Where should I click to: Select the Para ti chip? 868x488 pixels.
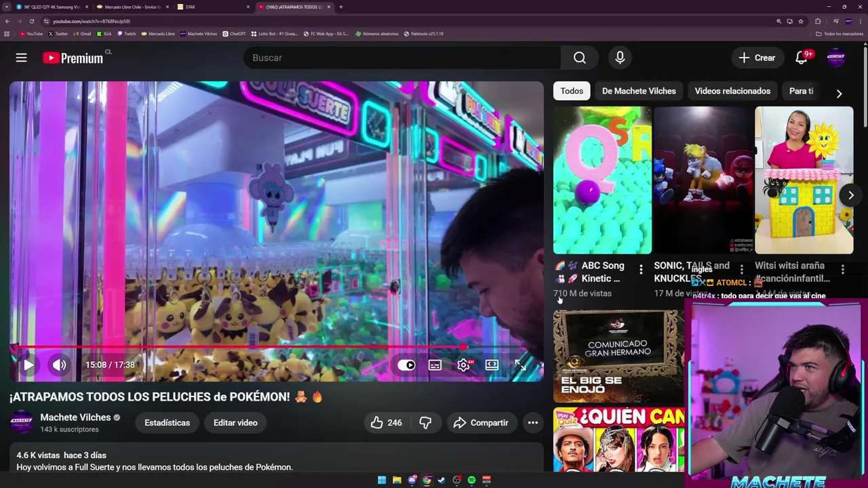(802, 91)
